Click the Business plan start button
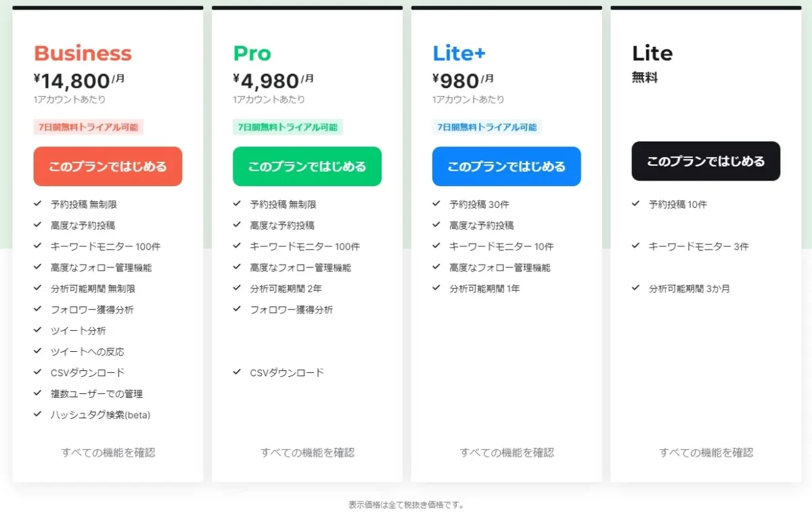The image size is (812, 515). coord(108,166)
